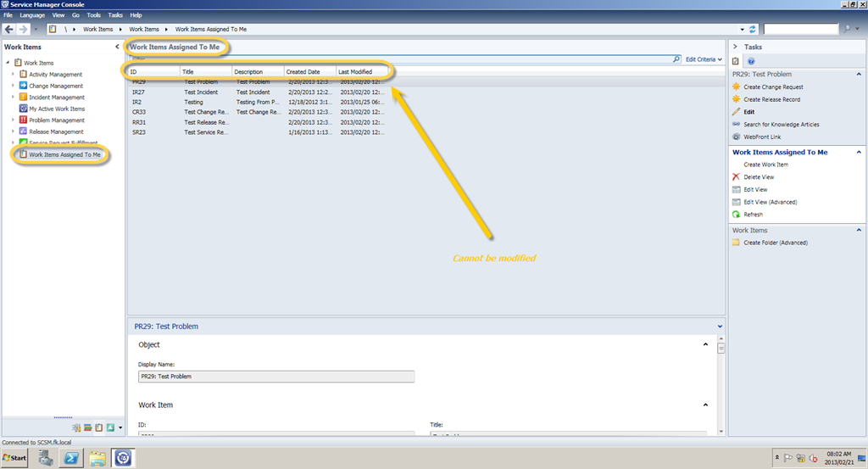The height and width of the screenshot is (469, 868).
Task: Select My Active Work Items in tree
Action: coord(57,109)
